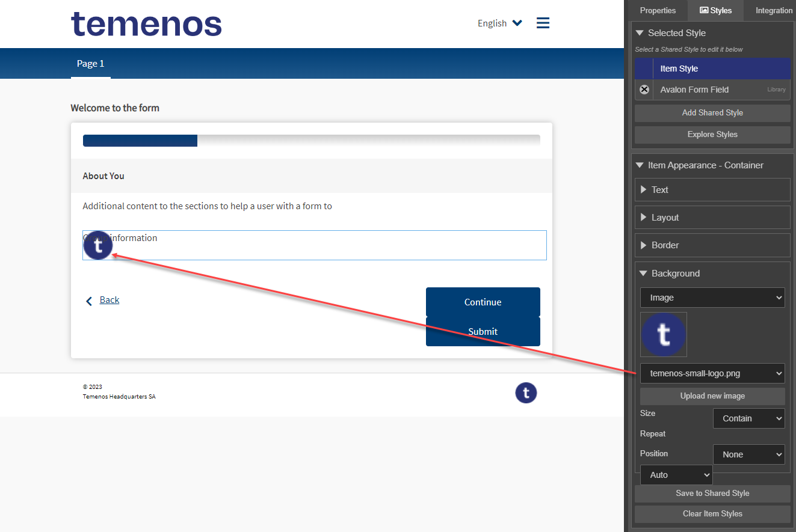The width and height of the screenshot is (796, 532).
Task: Expand the Text appearance section
Action: pyautogui.click(x=712, y=189)
